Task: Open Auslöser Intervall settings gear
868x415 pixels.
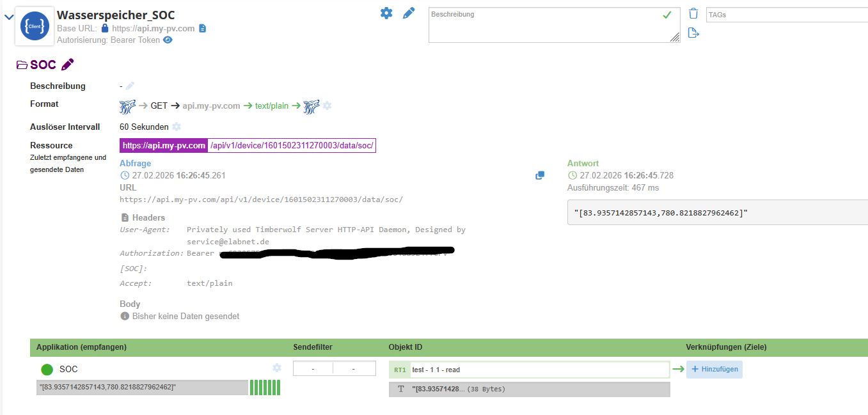Action: [x=177, y=127]
